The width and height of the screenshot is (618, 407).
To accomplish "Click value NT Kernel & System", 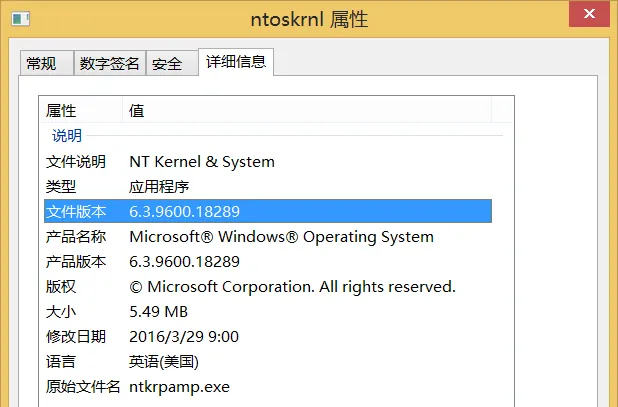I will (x=202, y=162).
